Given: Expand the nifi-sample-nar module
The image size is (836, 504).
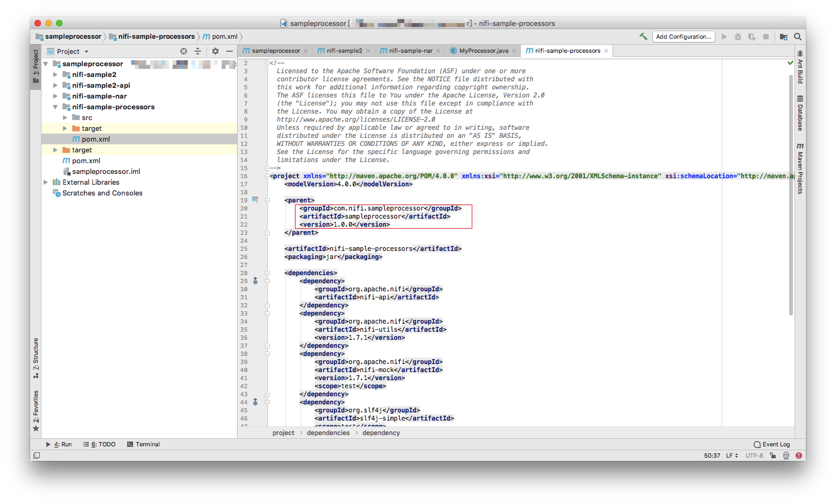Looking at the screenshot, I should coord(55,96).
